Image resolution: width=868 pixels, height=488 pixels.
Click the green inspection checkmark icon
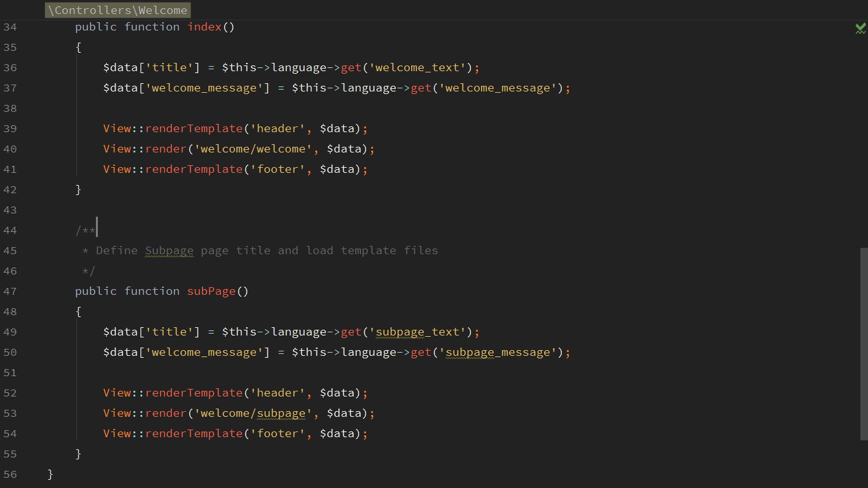point(860,28)
